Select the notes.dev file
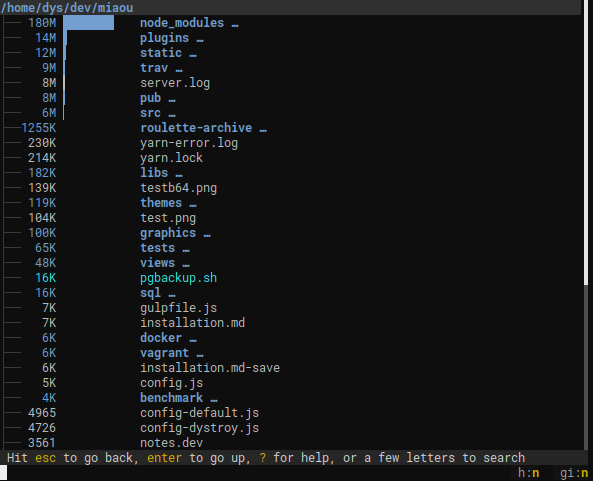 171,443
